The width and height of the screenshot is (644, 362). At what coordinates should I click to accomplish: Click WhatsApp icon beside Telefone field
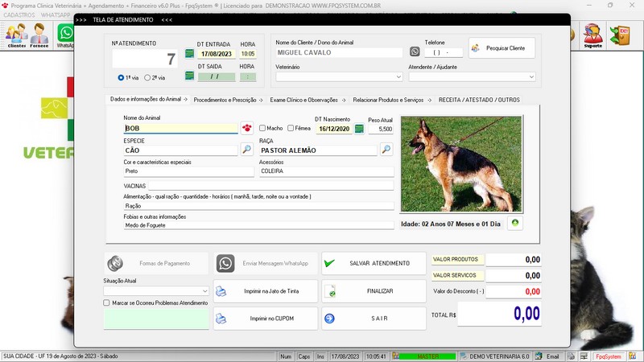coord(415,51)
